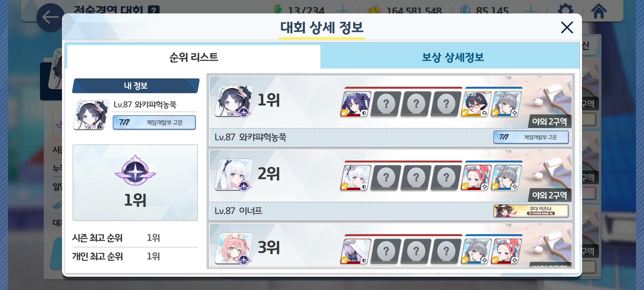Image resolution: width=644 pixels, height=290 pixels.
Task: Click the back arrow button
Action: (x=50, y=17)
